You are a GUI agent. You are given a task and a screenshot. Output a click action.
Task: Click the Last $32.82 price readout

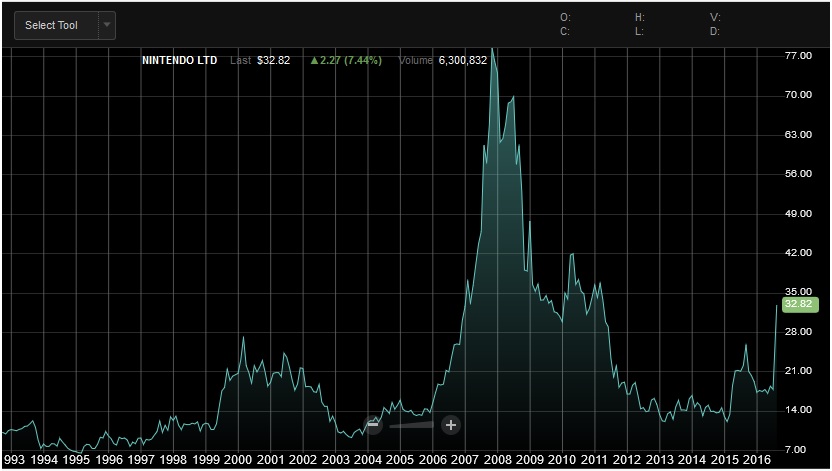pos(260,60)
